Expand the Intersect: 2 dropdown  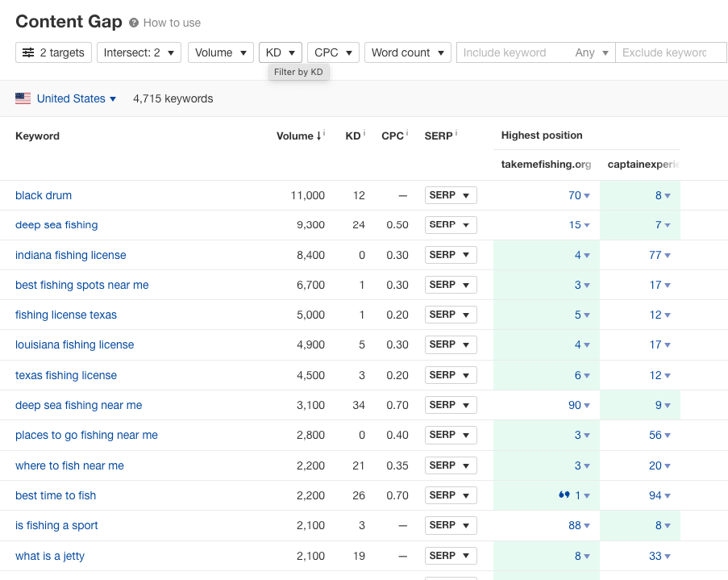coord(139,52)
